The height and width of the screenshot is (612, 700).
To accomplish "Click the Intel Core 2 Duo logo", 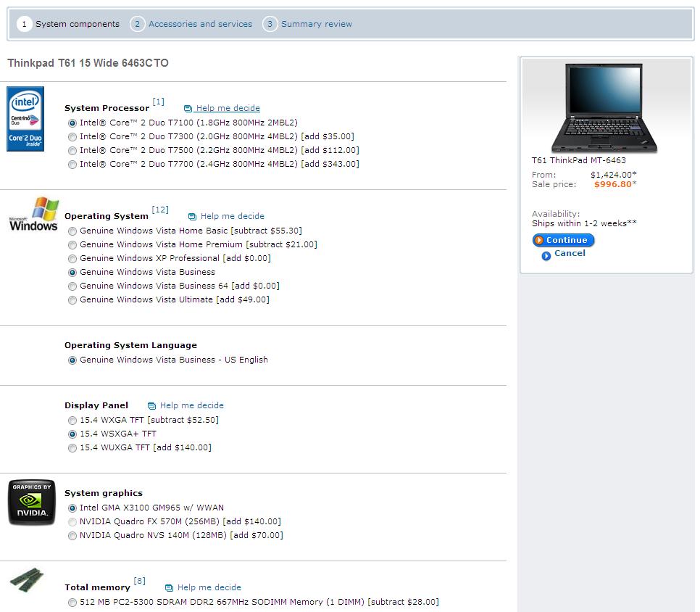I will click(25, 119).
